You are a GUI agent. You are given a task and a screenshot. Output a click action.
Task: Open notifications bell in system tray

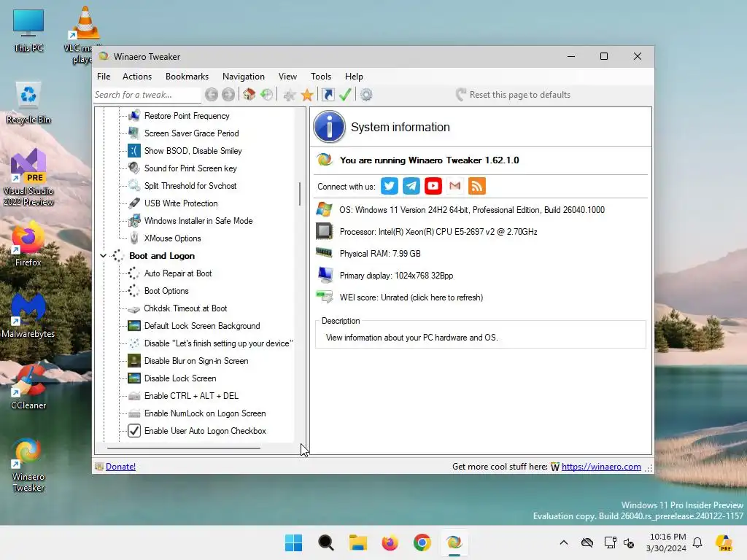[697, 542]
